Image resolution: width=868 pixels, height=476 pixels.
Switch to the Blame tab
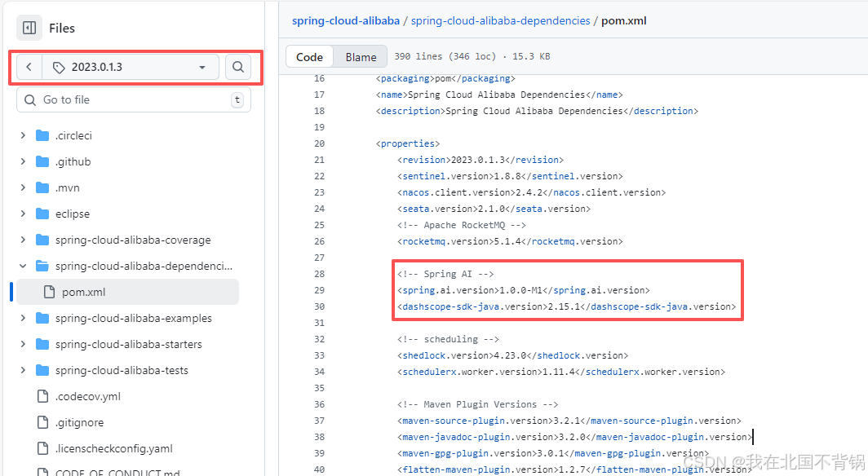coord(361,57)
